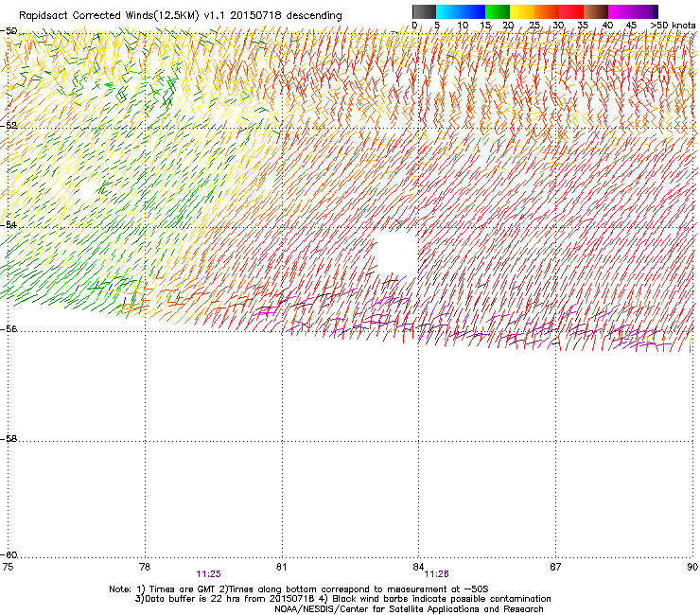The image size is (700, 615).
Task: Click the '20' label under the color scale
Action: 509,26
